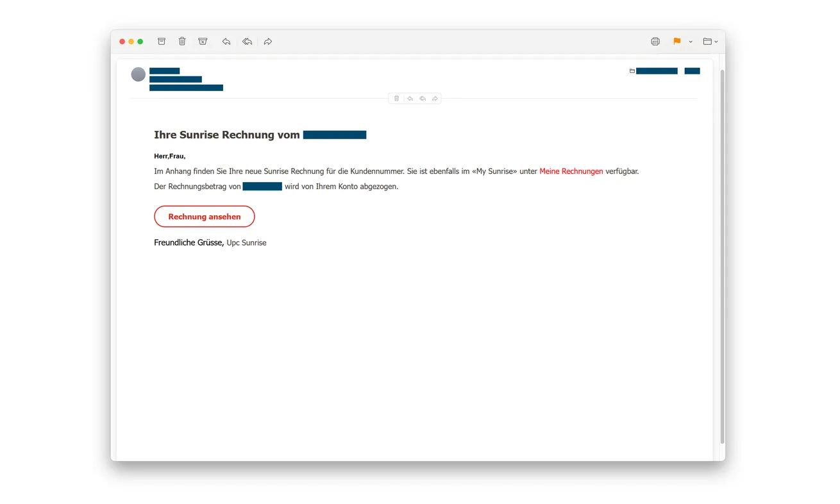Move message to Junk via toolbar icon
Viewport: 840px width, 504px height.
(x=203, y=42)
